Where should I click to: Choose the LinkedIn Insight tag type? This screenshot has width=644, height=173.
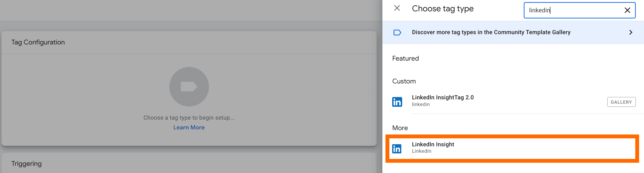[512, 148]
